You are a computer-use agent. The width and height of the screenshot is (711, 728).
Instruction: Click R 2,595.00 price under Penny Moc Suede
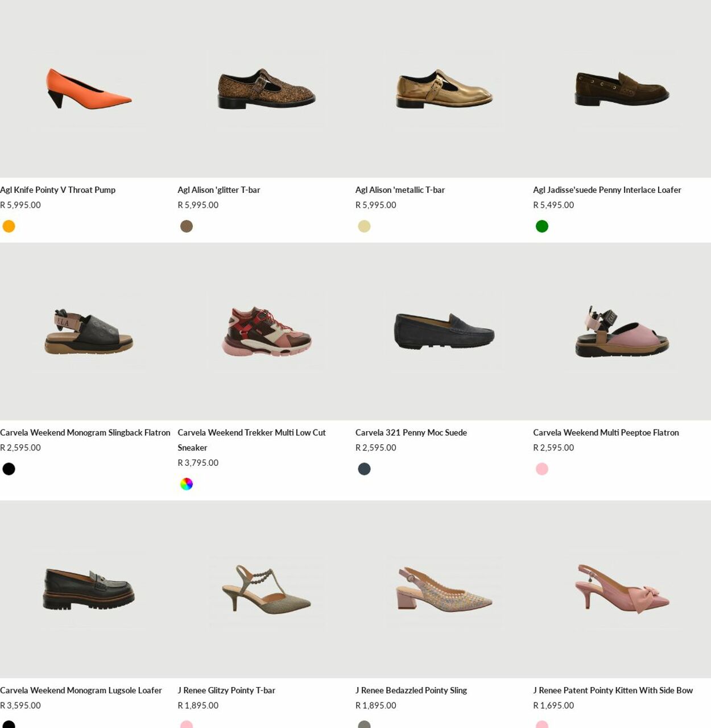pyautogui.click(x=376, y=448)
